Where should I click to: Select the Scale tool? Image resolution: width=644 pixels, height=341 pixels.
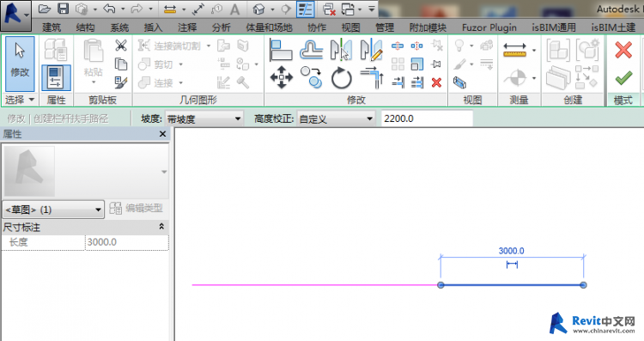coord(416,64)
